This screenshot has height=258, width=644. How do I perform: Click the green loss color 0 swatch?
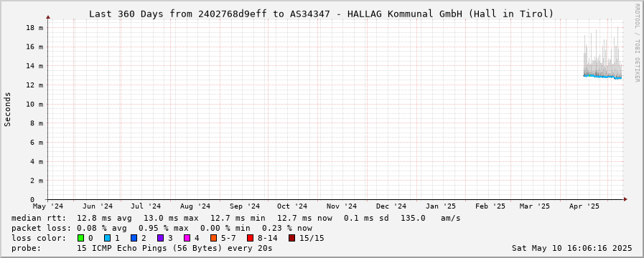click(80, 238)
